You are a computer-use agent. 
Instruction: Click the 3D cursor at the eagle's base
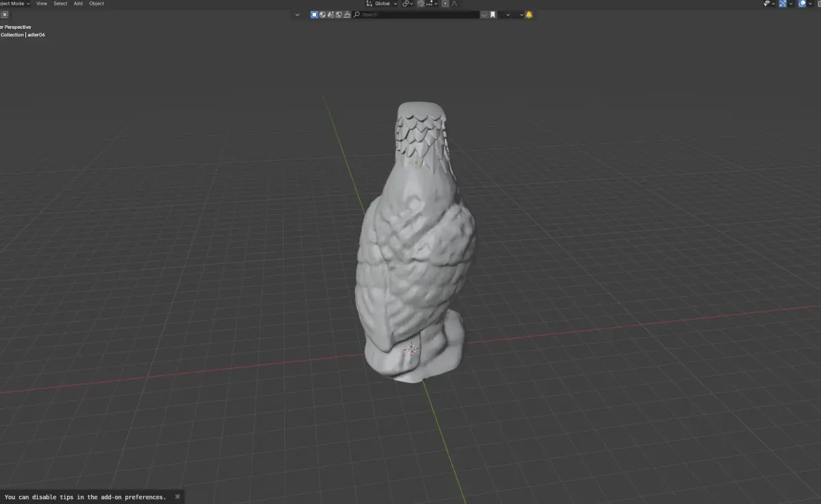(x=410, y=349)
